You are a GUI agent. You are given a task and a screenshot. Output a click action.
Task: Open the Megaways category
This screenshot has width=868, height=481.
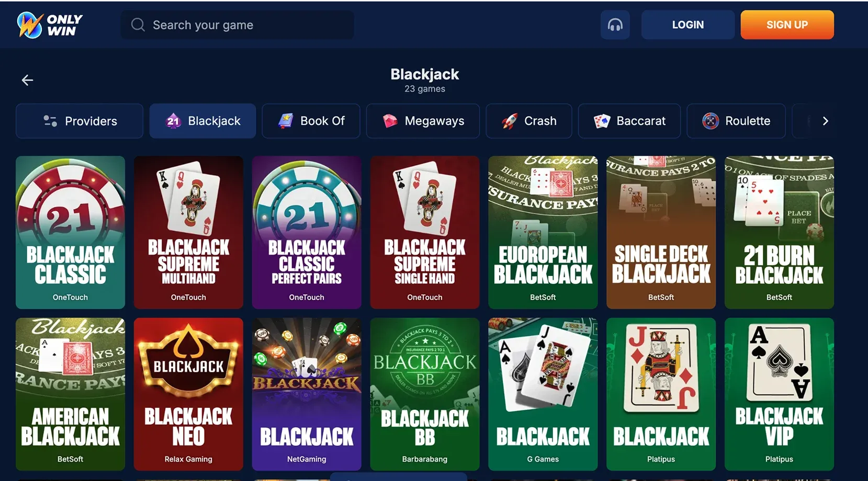click(423, 121)
